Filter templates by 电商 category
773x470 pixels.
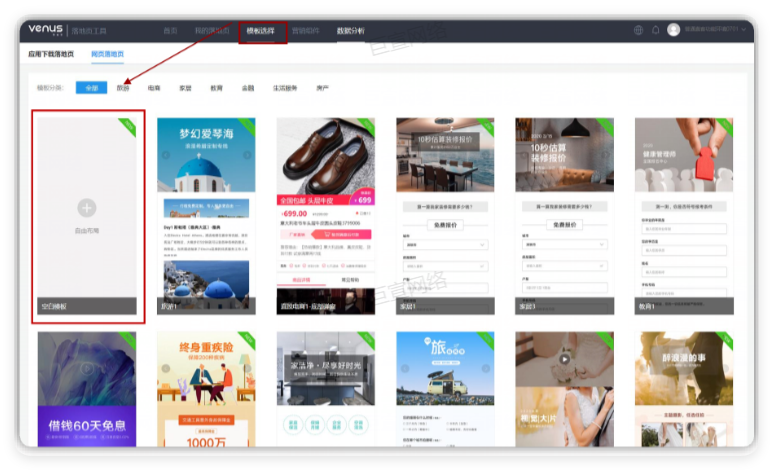154,88
